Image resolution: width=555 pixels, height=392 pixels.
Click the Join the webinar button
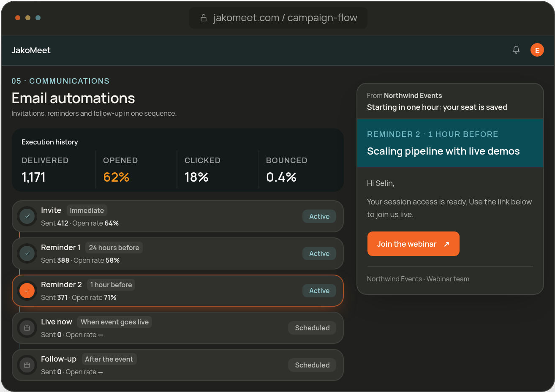(x=413, y=244)
